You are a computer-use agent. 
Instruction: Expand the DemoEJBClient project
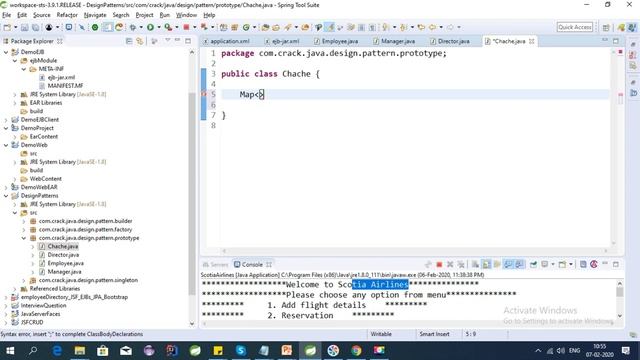tap(6, 120)
